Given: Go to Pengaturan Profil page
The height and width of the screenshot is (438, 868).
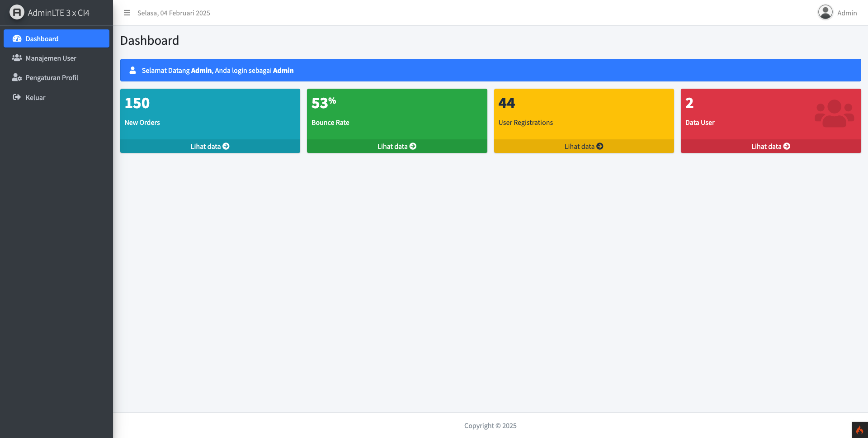Looking at the screenshot, I should [57, 77].
